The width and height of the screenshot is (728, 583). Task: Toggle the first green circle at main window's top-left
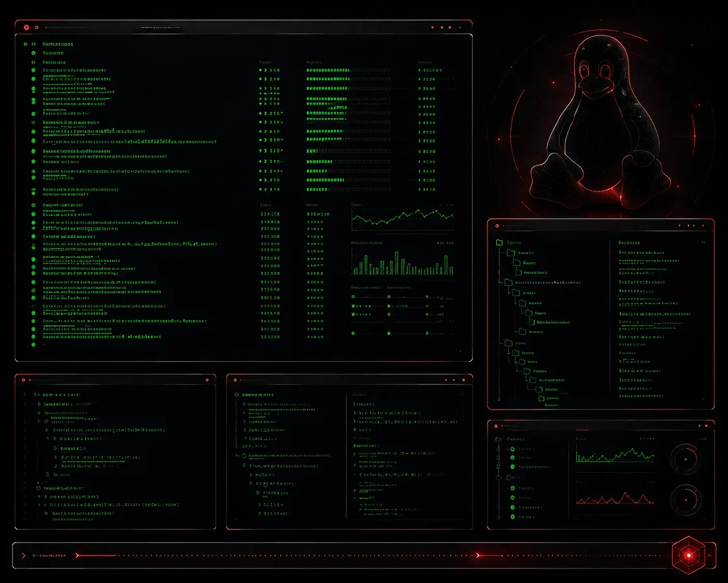pos(25,44)
